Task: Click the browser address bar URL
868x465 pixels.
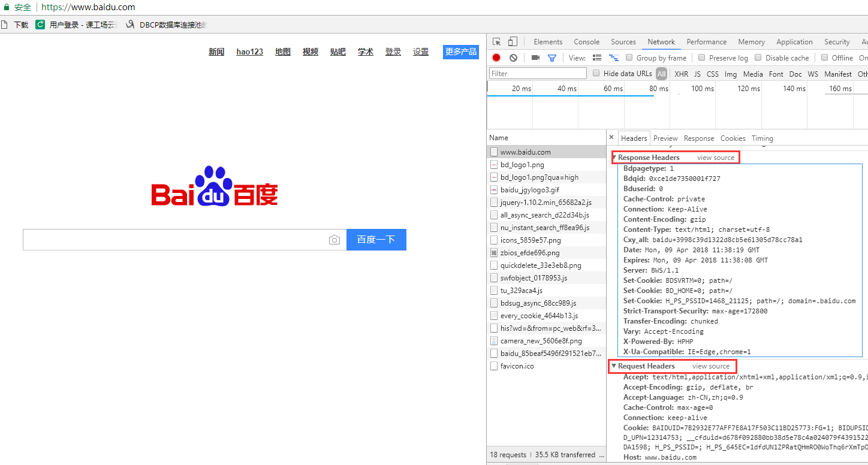Action: pyautogui.click(x=88, y=7)
